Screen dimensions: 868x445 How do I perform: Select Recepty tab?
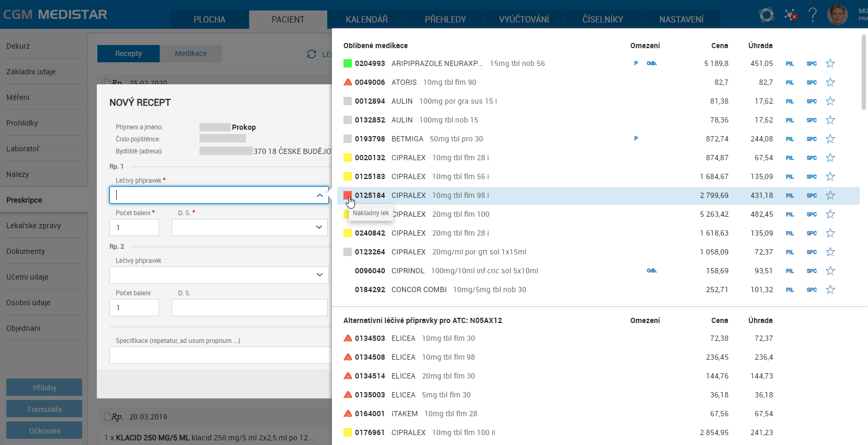[x=128, y=53]
